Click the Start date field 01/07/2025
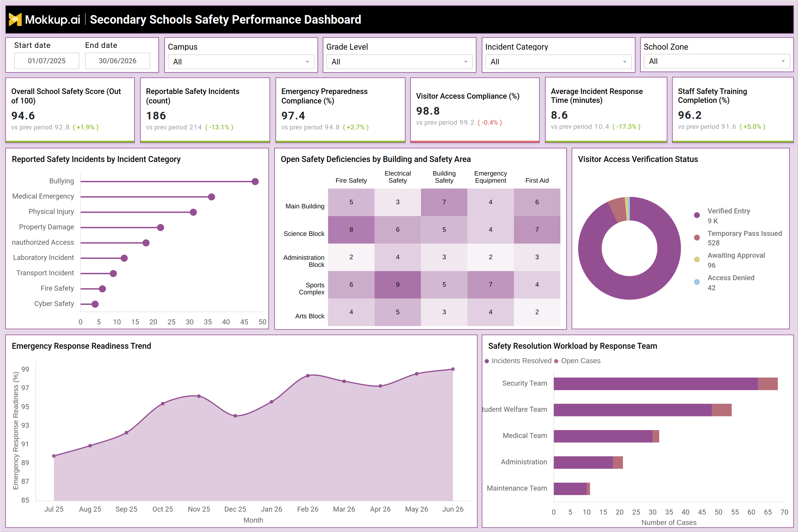798x532 pixels. click(46, 61)
